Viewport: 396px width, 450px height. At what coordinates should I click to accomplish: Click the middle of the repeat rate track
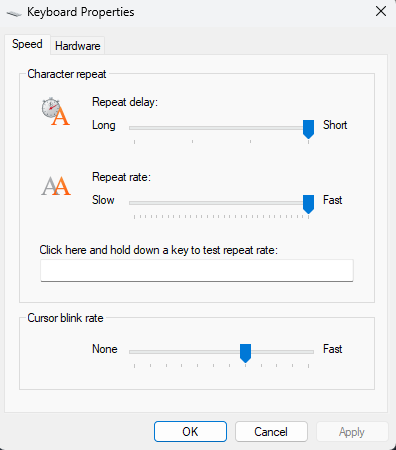222,203
